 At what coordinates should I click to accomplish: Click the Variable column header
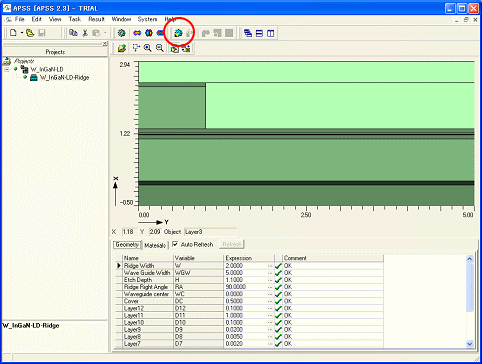click(x=198, y=258)
